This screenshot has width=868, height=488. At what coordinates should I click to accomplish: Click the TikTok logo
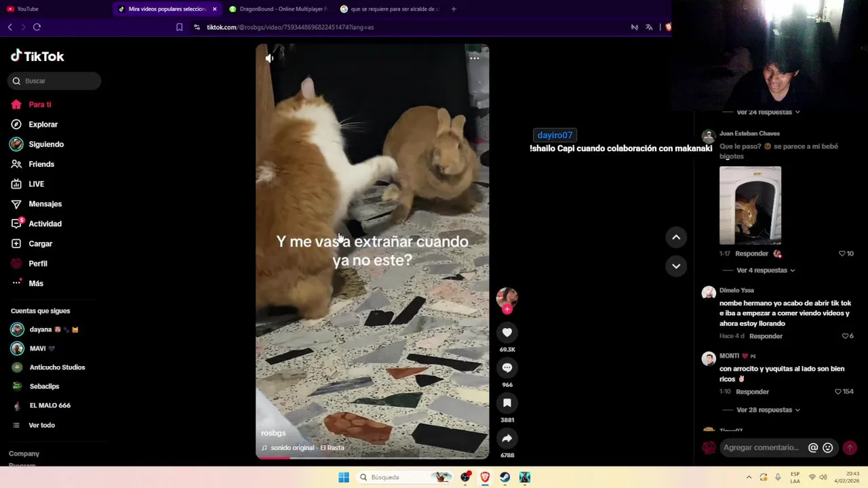coord(37,56)
